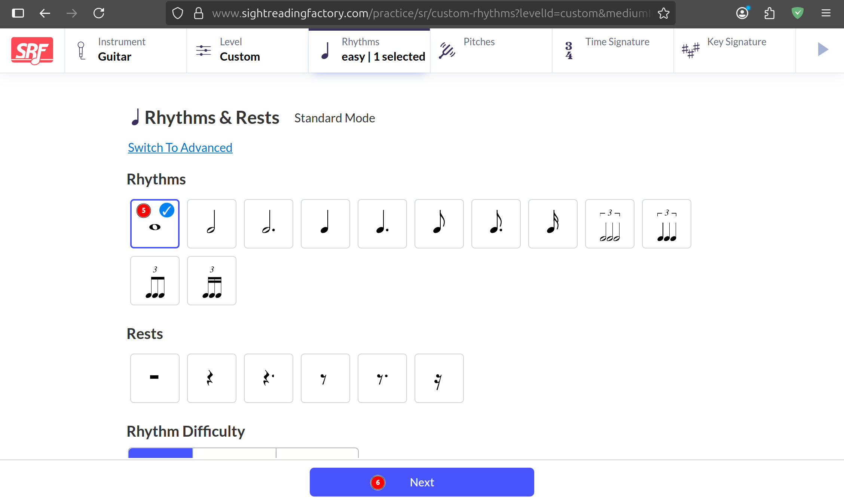Viewport: 844px width, 504px height.
Task: Open the Key Signature tab
Action: [x=734, y=50]
